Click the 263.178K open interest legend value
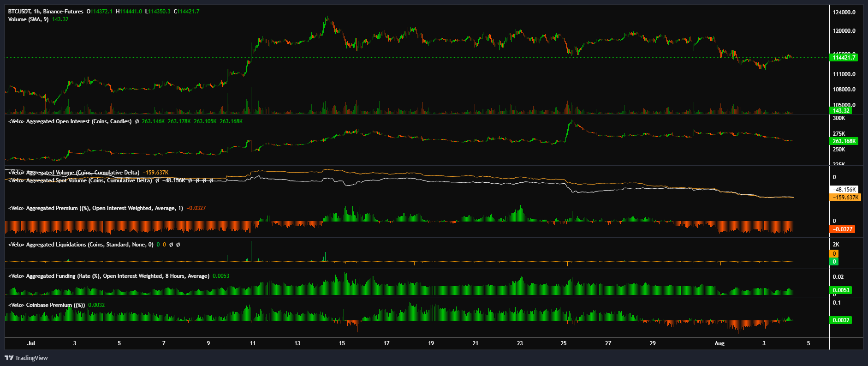The width and height of the screenshot is (868, 366). point(179,121)
